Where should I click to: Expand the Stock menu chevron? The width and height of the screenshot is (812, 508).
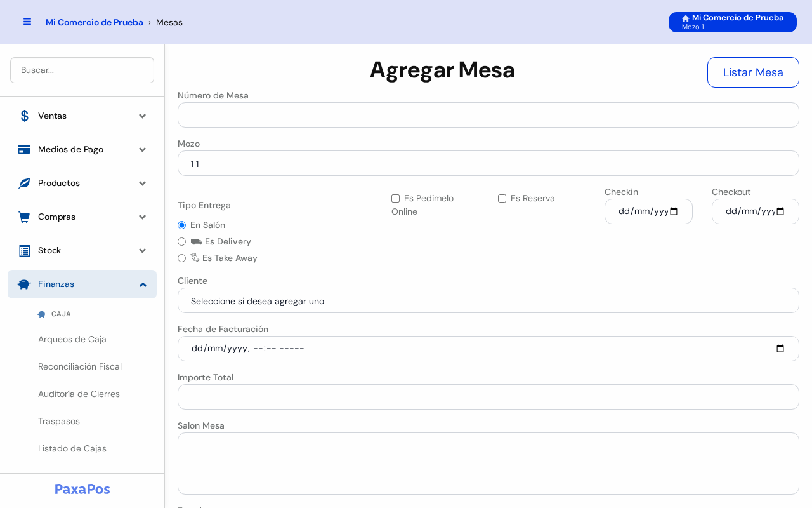point(143,250)
